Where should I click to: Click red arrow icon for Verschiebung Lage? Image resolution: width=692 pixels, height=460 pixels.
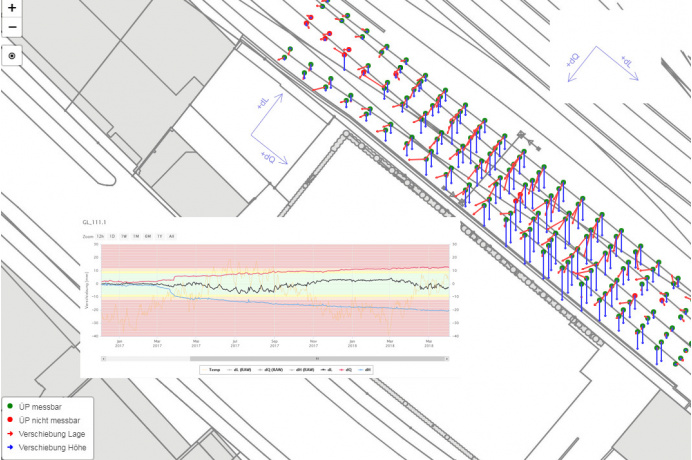click(10, 435)
